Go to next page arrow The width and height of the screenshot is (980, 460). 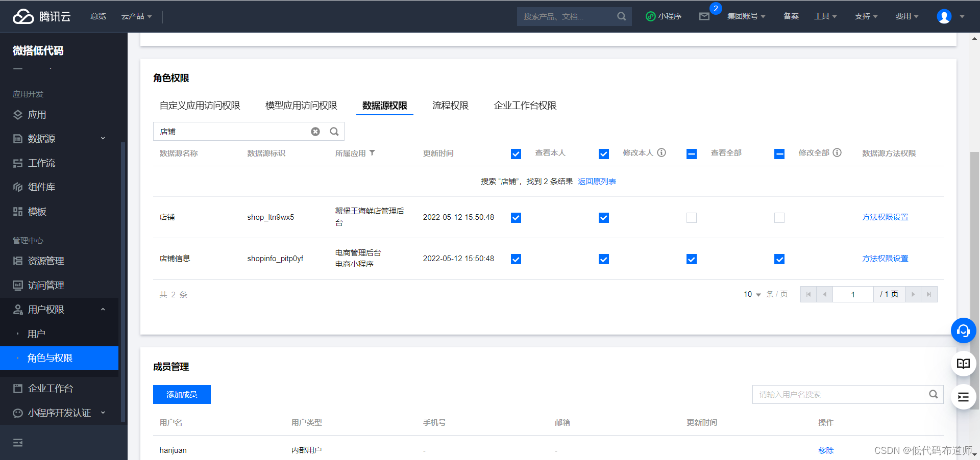tap(913, 294)
